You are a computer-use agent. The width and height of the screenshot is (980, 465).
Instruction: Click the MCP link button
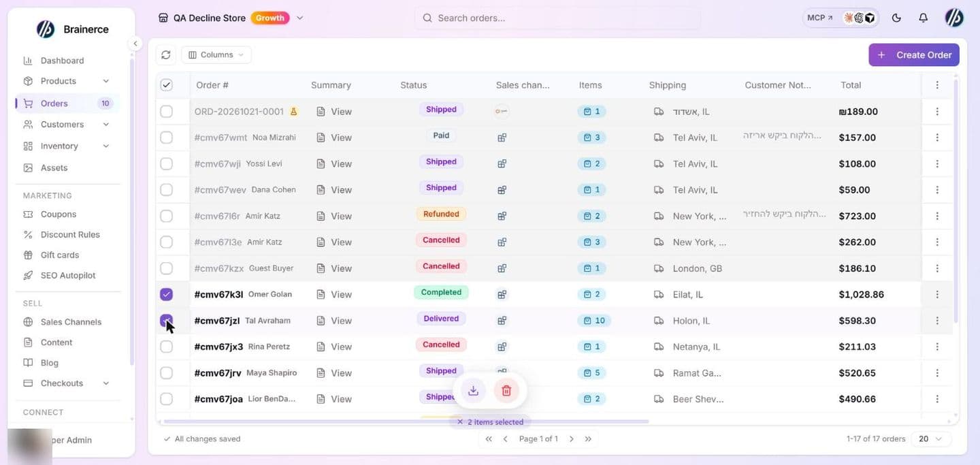tap(819, 18)
